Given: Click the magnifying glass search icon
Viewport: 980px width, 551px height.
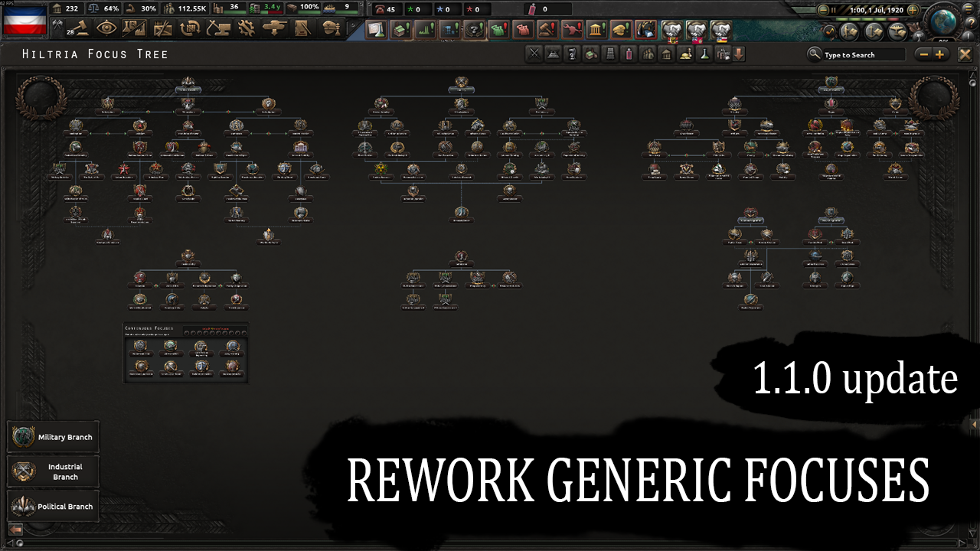Looking at the screenshot, I should tap(815, 54).
